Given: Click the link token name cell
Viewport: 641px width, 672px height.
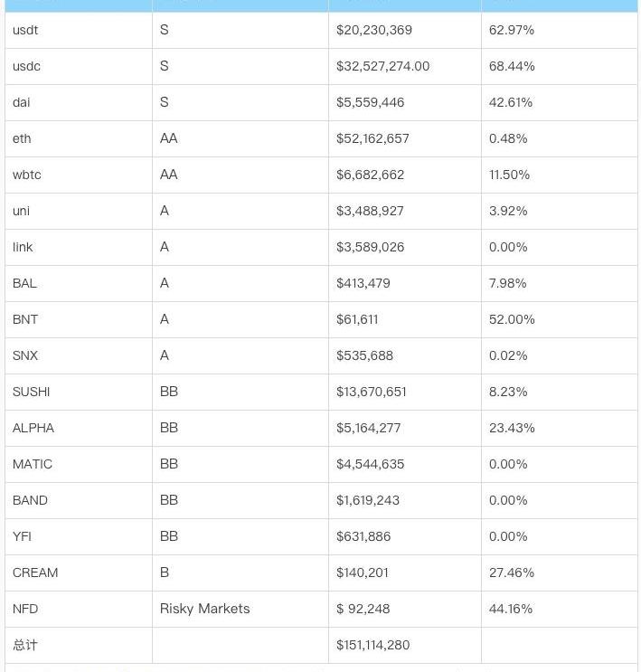Looking at the screenshot, I should pos(23,247).
